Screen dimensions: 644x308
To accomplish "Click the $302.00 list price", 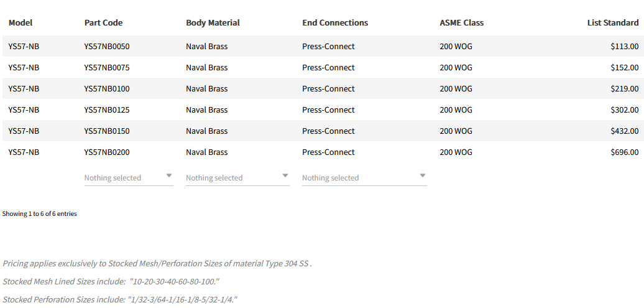I will pos(624,110).
